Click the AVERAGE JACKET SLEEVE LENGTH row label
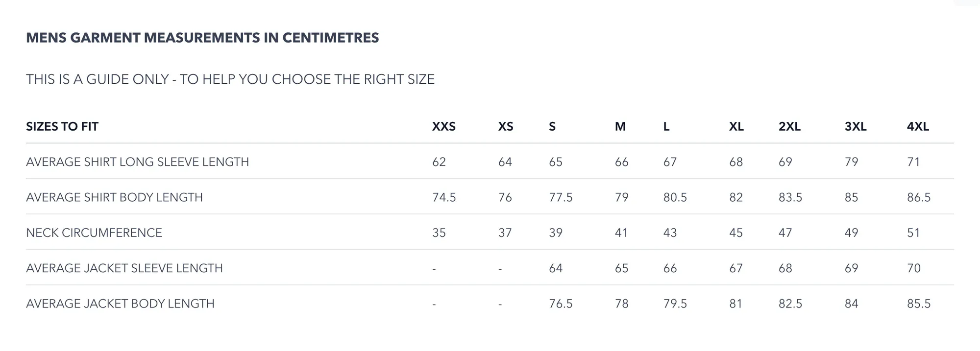This screenshot has width=980, height=351. point(124,268)
